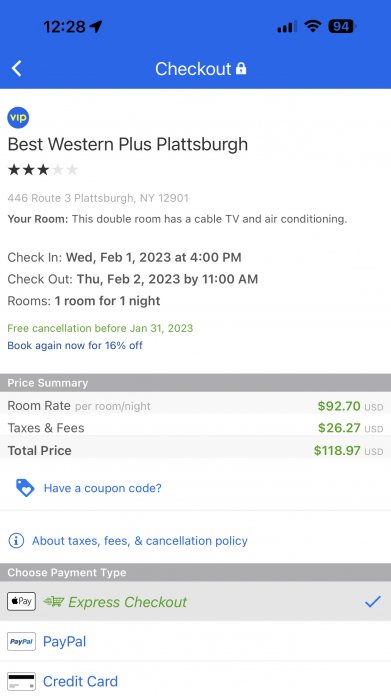
Task: Tap the credit card icon
Action: click(21, 681)
